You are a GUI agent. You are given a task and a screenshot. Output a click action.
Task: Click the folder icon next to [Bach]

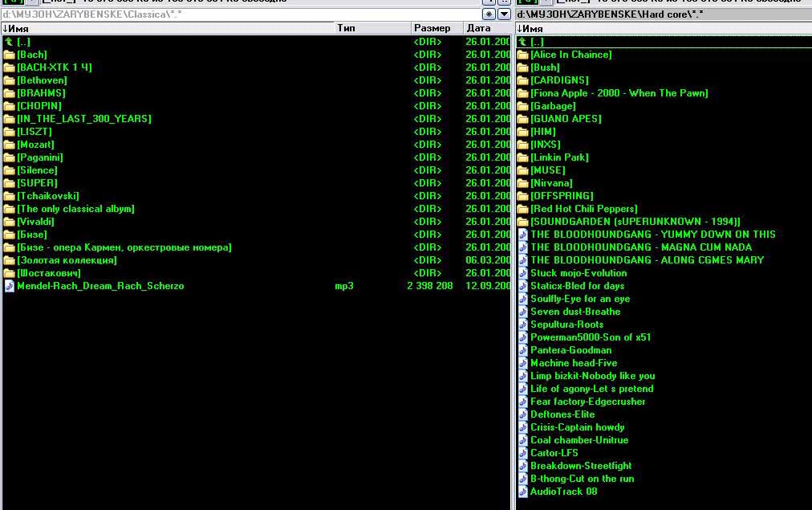coord(9,55)
